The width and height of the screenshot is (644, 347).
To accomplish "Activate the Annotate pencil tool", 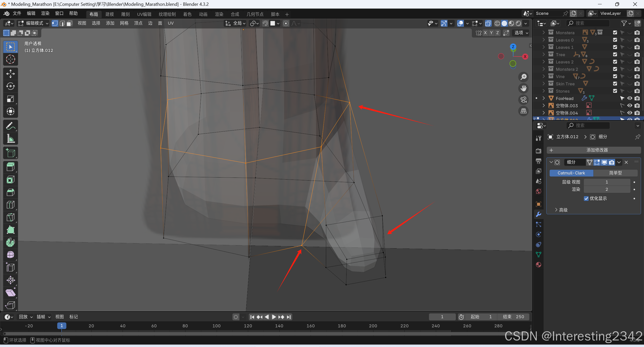I will pos(10,126).
